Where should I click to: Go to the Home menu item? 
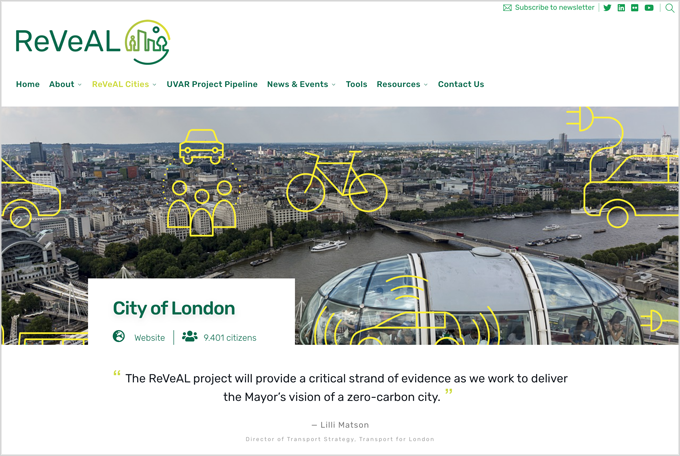[x=28, y=84]
